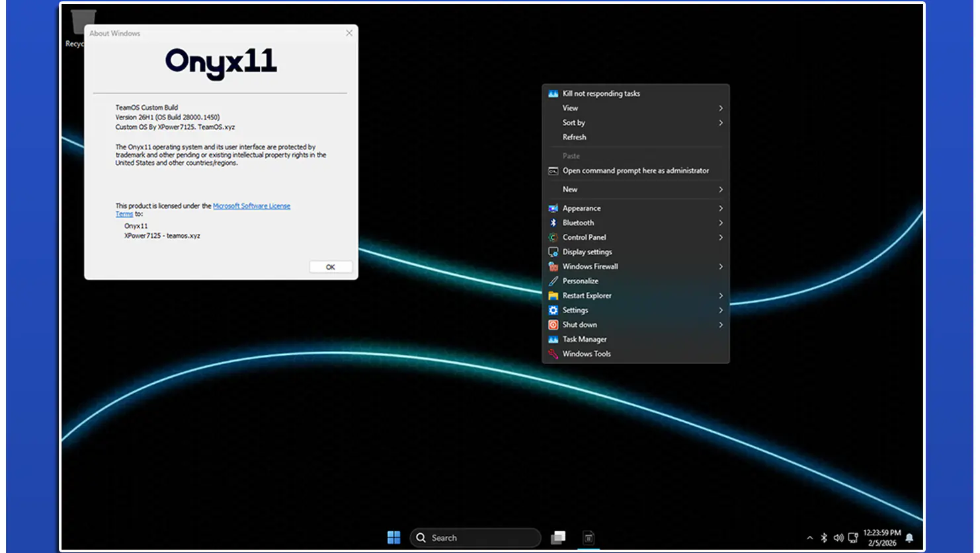Open Task View on the taskbar
Screen dimensions: 980x553
[558, 538]
